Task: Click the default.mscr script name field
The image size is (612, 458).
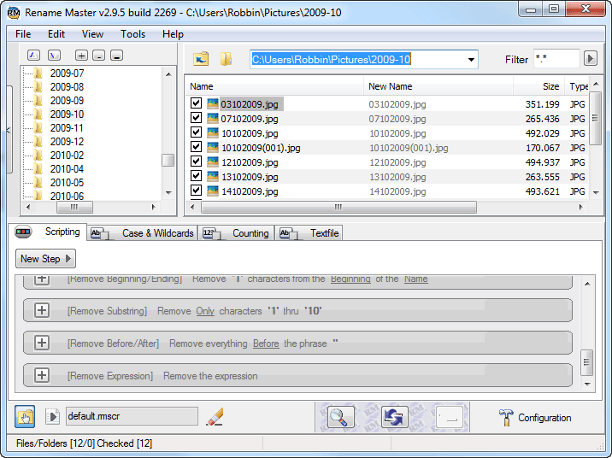Action: point(132,417)
